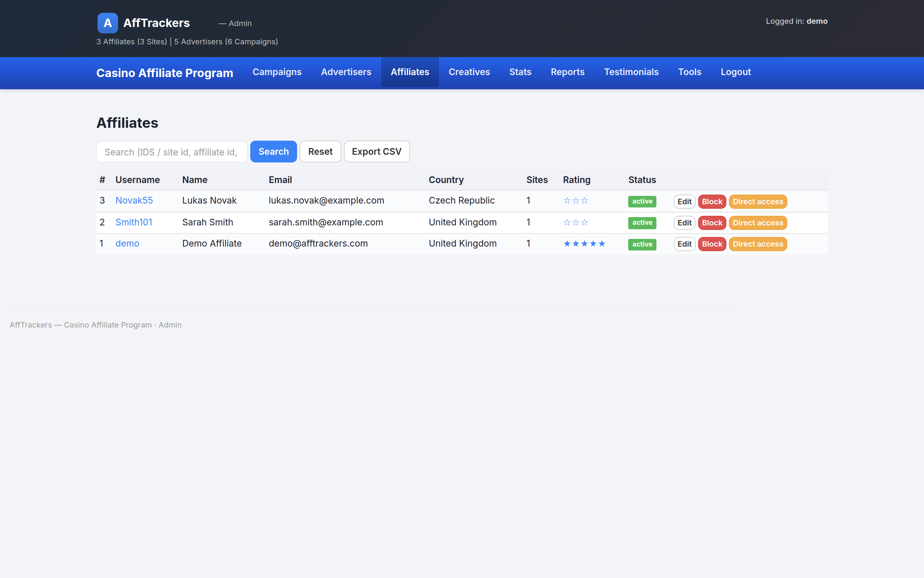Select email demo@afftrackers.com
This screenshot has width=924, height=578.
[x=318, y=243]
